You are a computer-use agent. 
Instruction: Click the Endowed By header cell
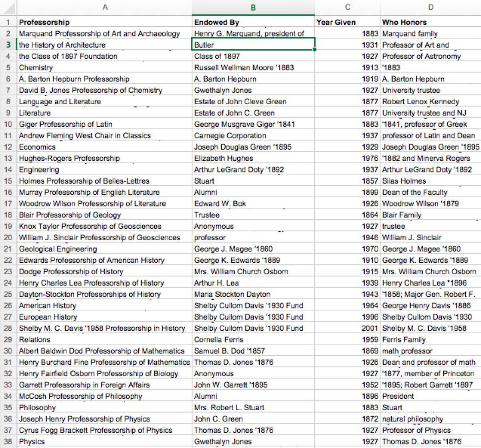[x=253, y=22]
